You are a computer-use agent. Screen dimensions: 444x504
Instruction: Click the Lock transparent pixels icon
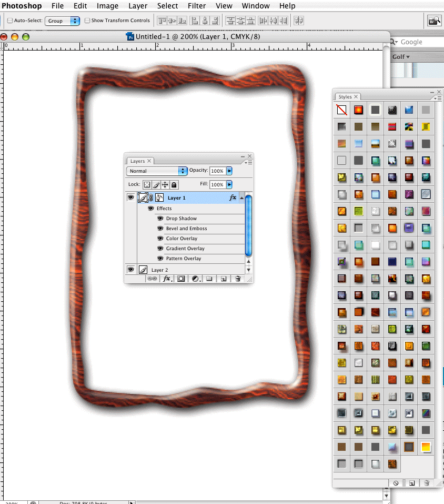(x=147, y=185)
